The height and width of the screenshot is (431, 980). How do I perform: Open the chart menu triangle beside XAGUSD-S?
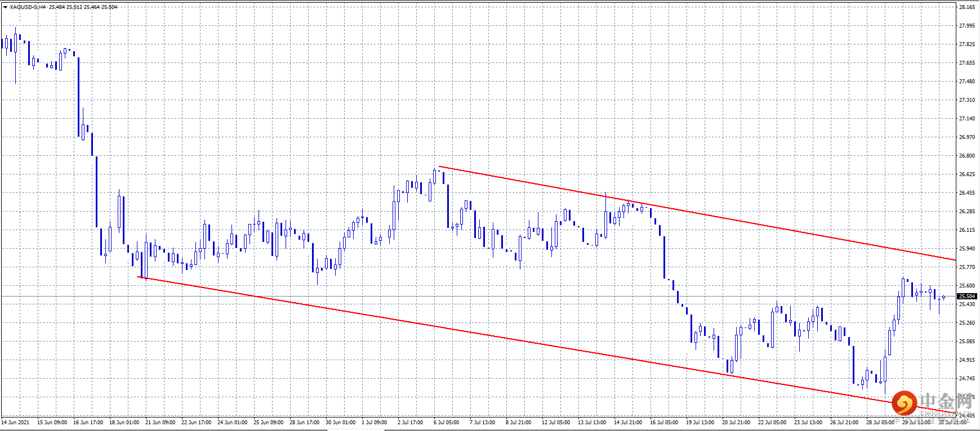coord(5,7)
